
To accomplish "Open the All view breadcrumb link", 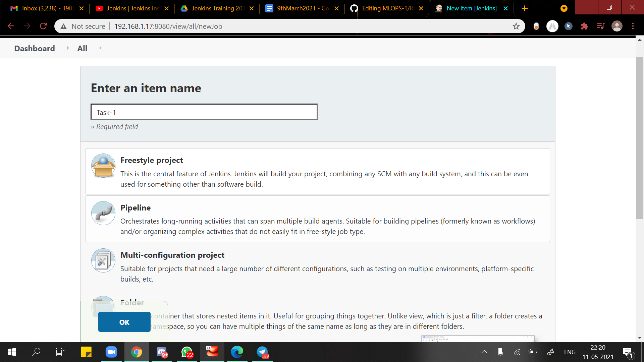I will point(82,48).
